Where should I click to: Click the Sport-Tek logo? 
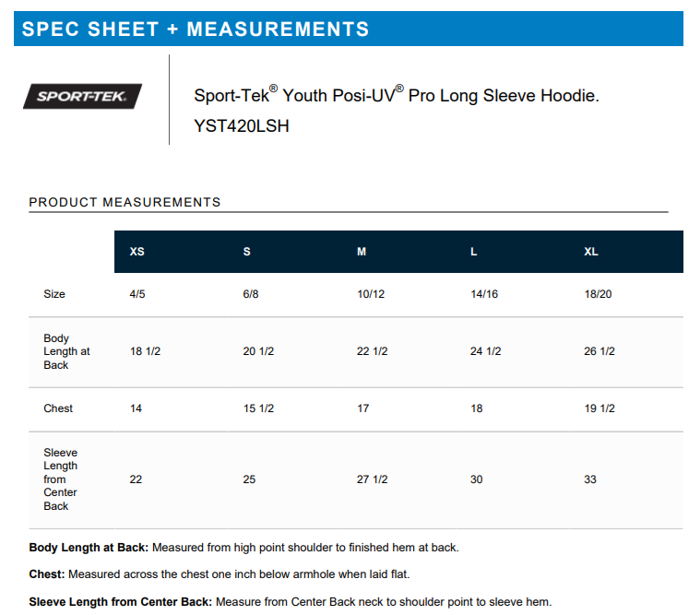coord(82,96)
